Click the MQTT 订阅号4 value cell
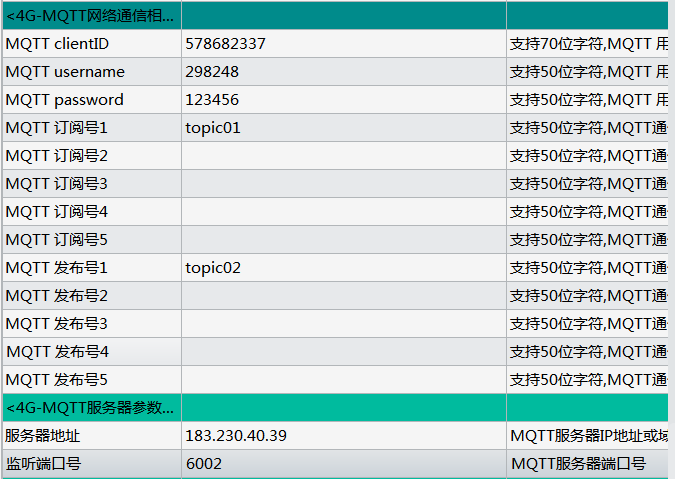 point(343,212)
